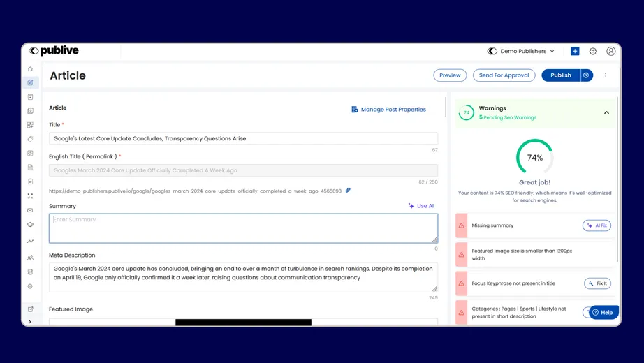Collapse the Warnings panel chevron
This screenshot has height=363, width=644.
click(606, 112)
